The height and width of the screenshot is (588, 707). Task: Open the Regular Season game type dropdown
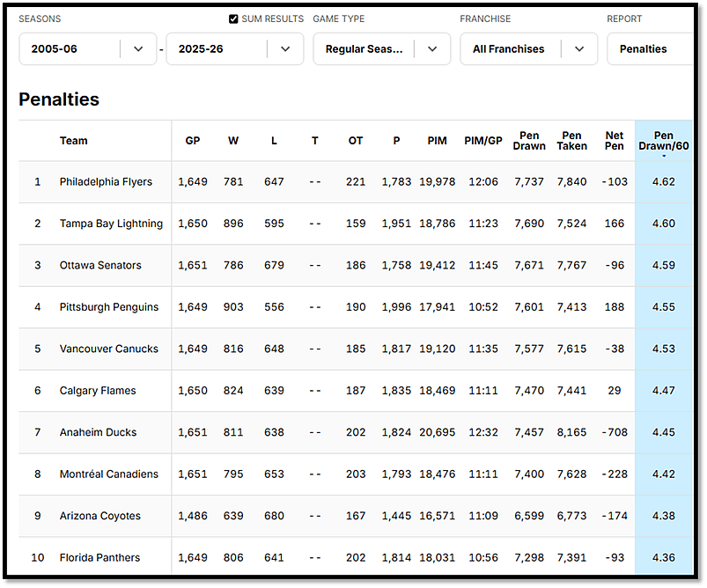(x=381, y=48)
